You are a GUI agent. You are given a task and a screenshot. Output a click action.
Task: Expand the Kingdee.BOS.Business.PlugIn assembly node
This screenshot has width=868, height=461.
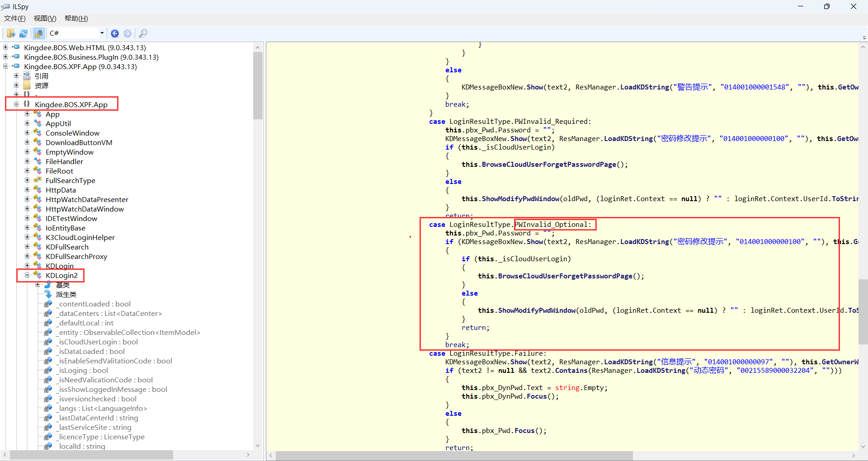(5, 56)
